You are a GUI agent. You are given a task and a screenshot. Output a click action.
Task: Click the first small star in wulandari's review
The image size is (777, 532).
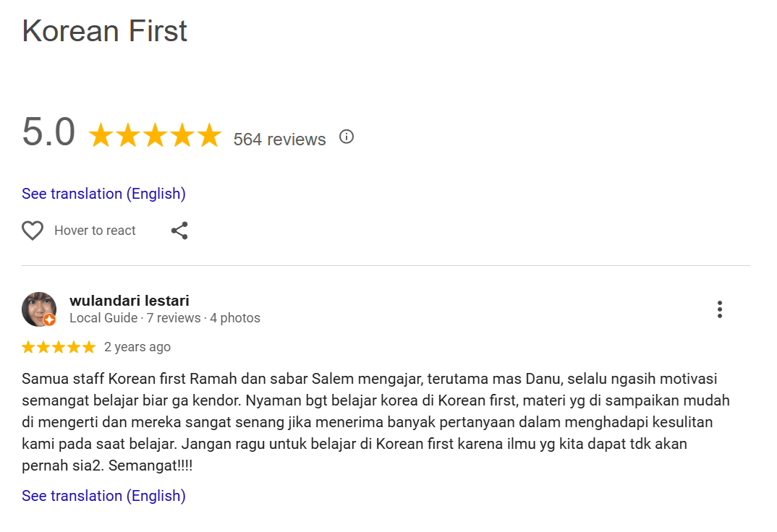click(28, 347)
